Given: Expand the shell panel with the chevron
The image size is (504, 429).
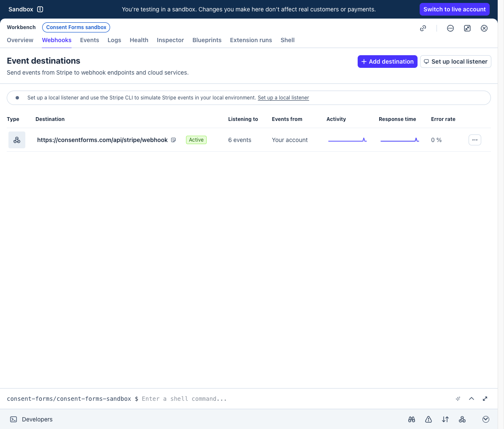Looking at the screenshot, I should click(x=472, y=399).
